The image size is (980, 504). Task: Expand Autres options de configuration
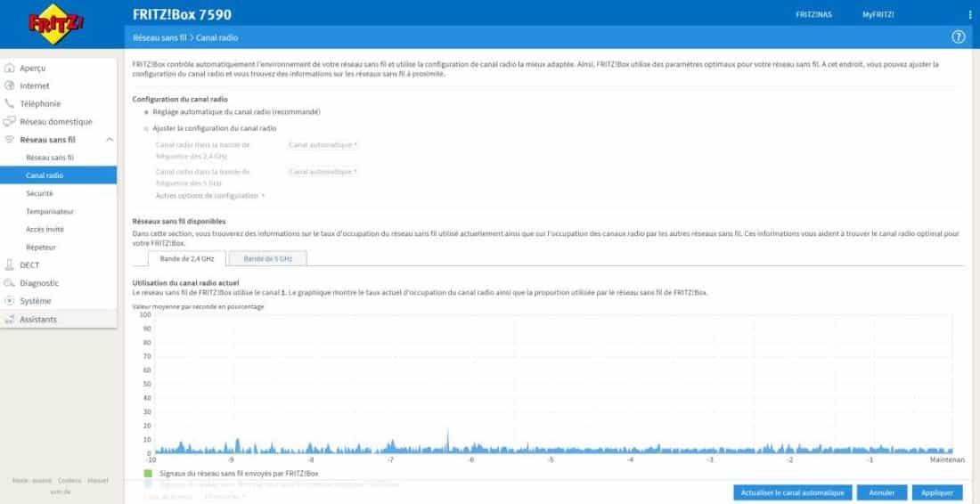pos(209,196)
